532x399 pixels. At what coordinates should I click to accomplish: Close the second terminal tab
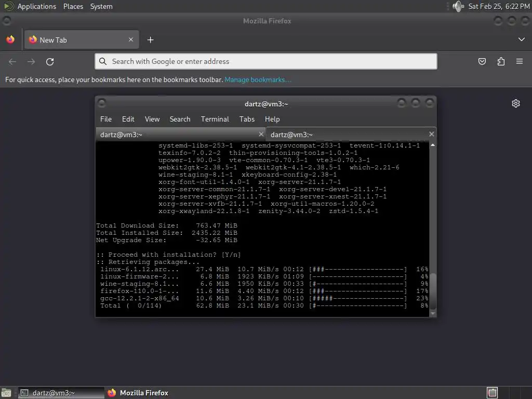coord(431,134)
